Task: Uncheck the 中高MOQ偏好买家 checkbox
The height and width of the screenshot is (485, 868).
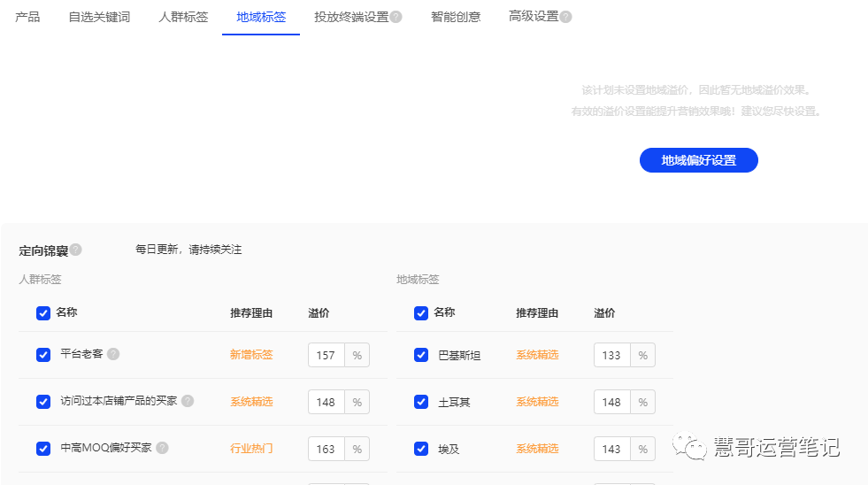Action: pyautogui.click(x=43, y=449)
